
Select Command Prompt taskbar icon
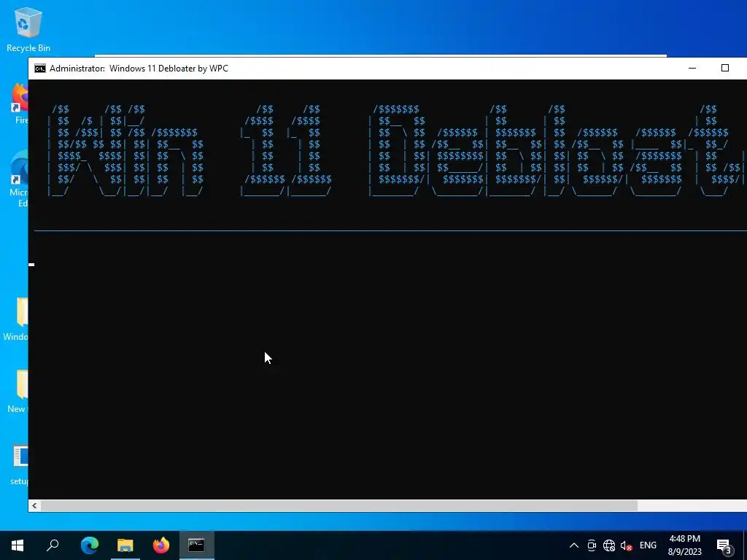pos(196,545)
